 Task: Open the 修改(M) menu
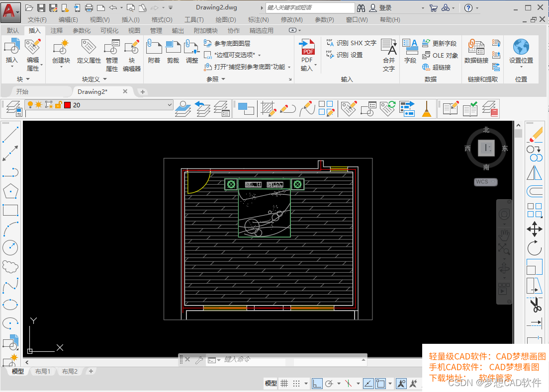click(x=291, y=19)
